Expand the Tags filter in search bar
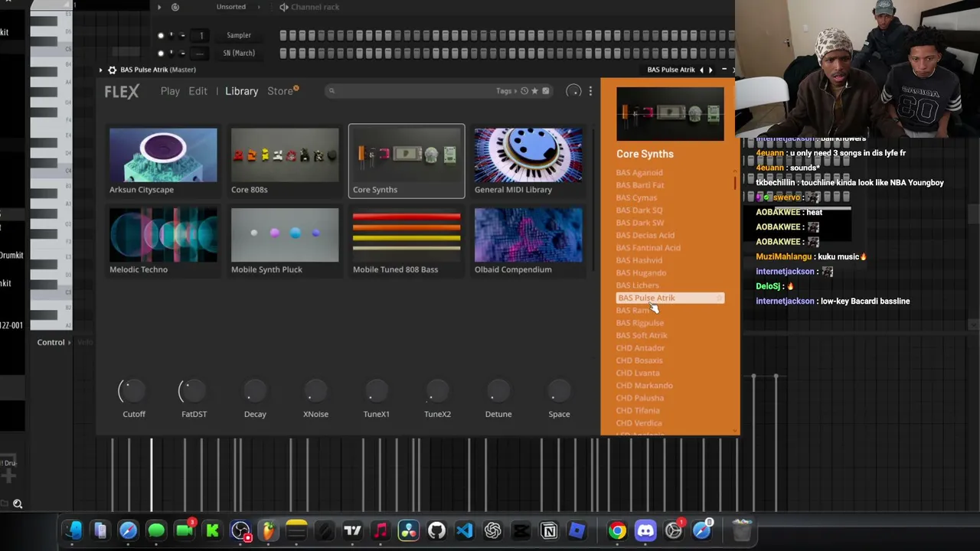This screenshot has width=980, height=551. pos(507,91)
